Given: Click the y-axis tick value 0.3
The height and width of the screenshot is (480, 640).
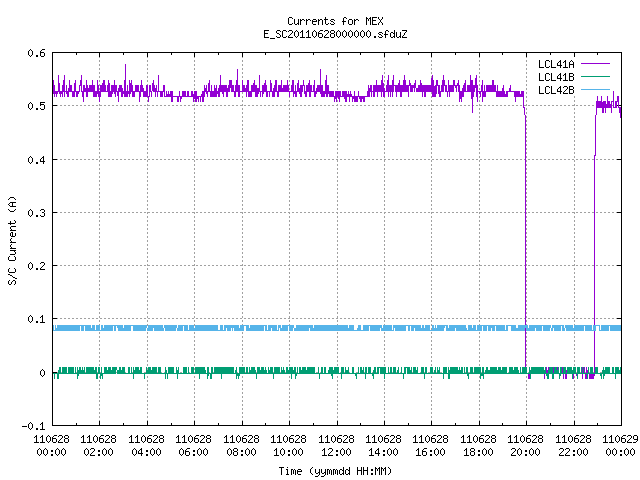Looking at the screenshot, I should click(37, 213).
